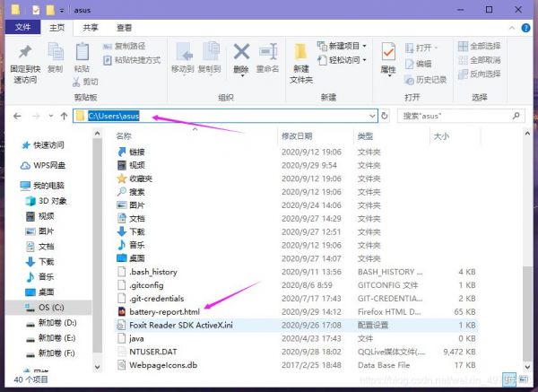The width and height of the screenshot is (538, 392).
Task: Click the Paste (粘贴) ribbon icon
Action: (82, 52)
